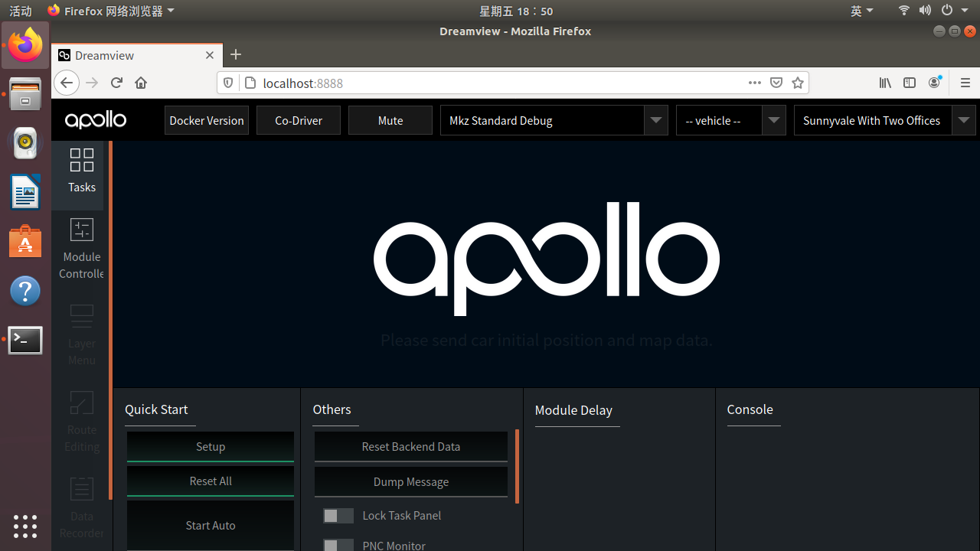Go back with the browser back arrow
This screenshot has width=980, height=551.
pyautogui.click(x=67, y=83)
